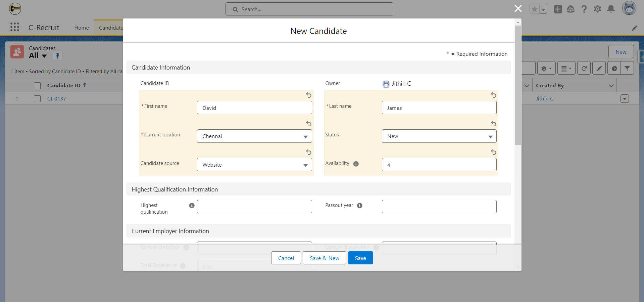644x302 pixels.
Task: Undo the Status field change
Action: 493,124
